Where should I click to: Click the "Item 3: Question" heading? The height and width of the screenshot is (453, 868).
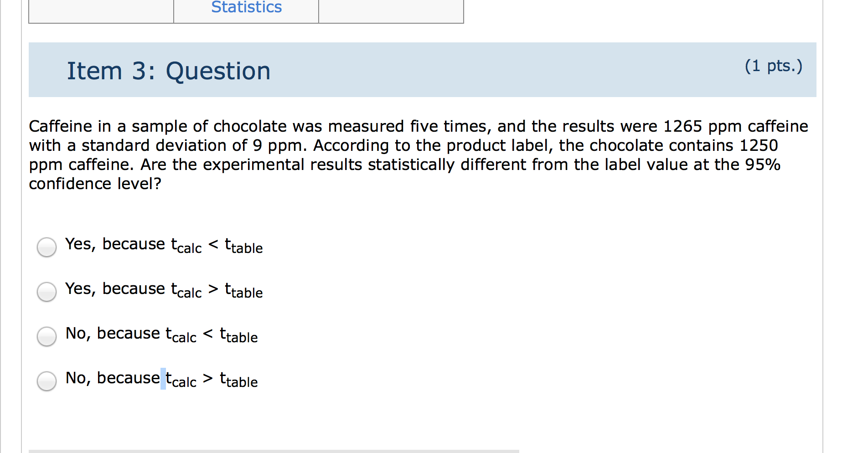pos(169,71)
